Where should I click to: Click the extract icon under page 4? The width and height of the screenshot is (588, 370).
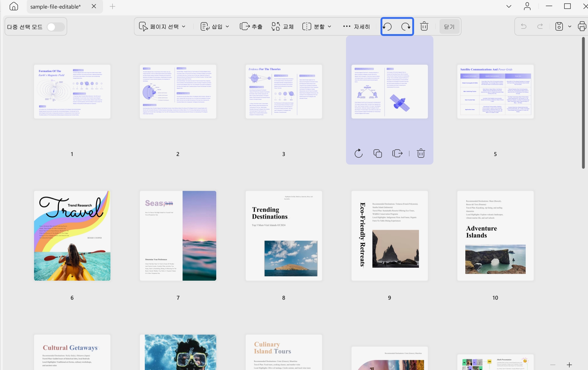[x=397, y=153]
